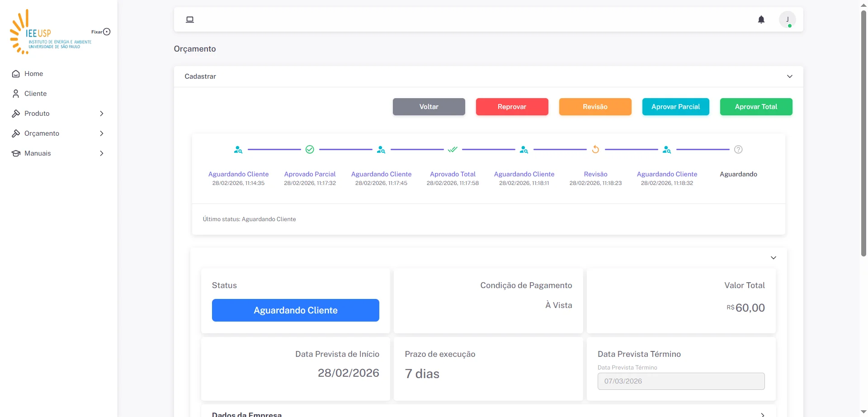Click the Reprovar button
Viewport: 868px width, 417px height.
(x=512, y=107)
